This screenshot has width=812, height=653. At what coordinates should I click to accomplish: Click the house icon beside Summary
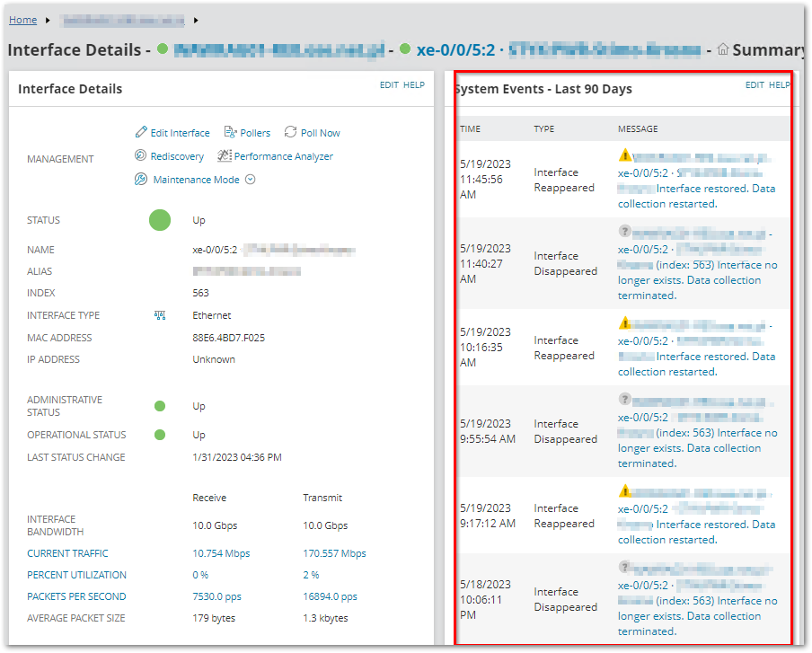pyautogui.click(x=723, y=49)
